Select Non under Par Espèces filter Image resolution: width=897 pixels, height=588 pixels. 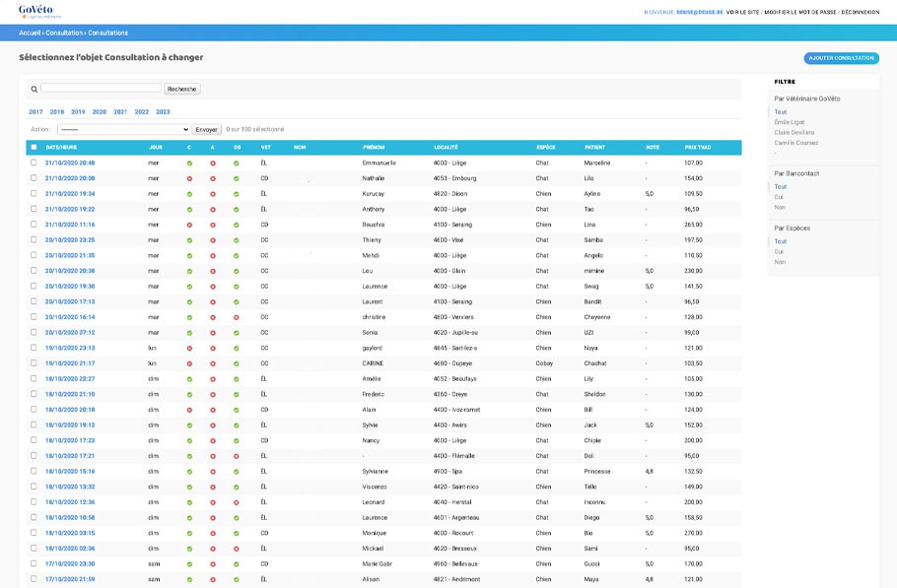pyautogui.click(x=780, y=262)
